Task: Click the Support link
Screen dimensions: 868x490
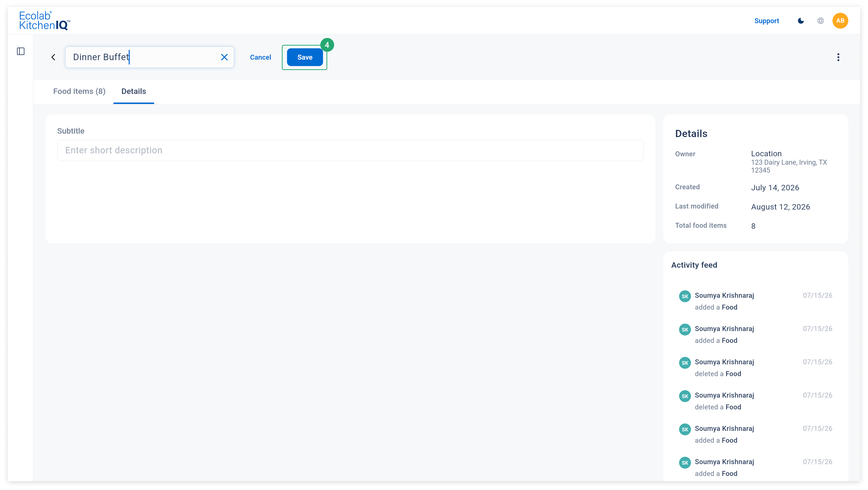Action: [767, 21]
